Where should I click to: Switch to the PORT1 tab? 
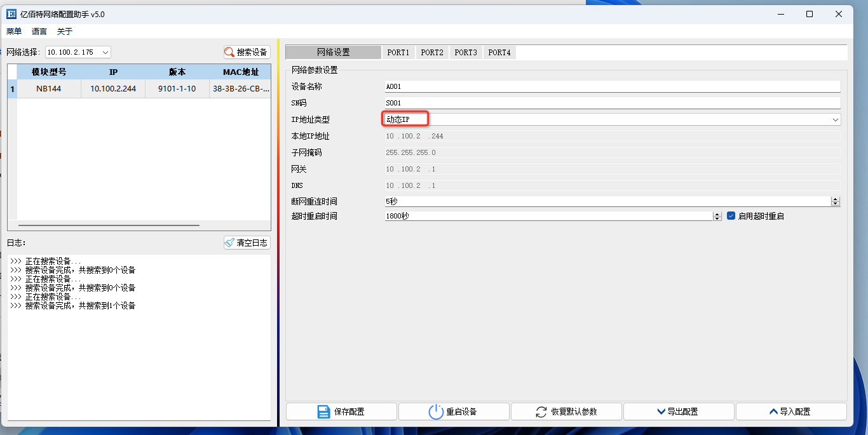[x=398, y=52]
